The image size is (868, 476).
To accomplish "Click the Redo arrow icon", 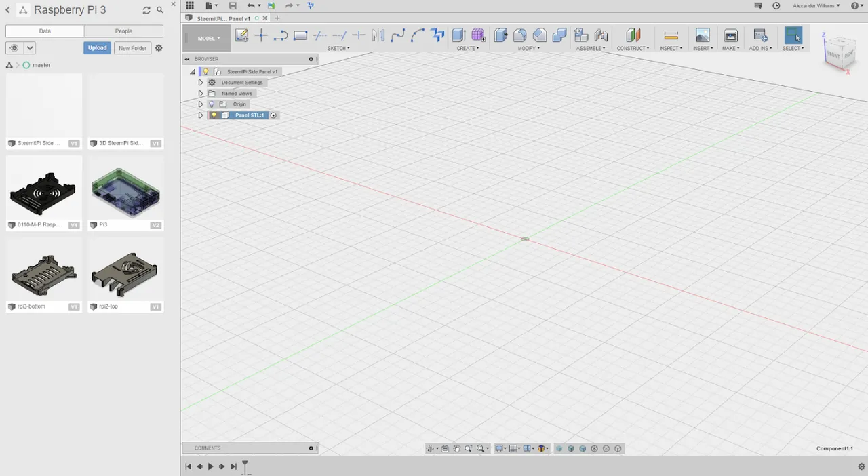I will point(289,5).
